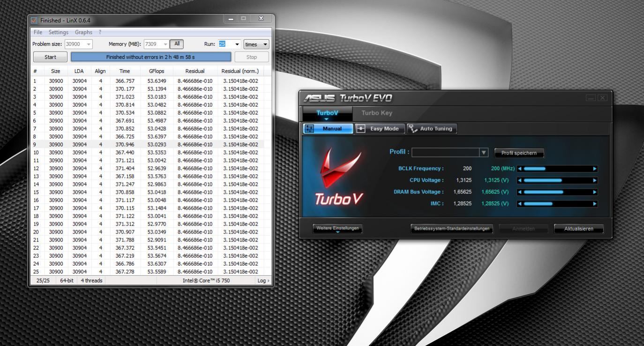Open the Profil dropdown in TurboV EVO
The width and height of the screenshot is (644, 346).
point(484,153)
